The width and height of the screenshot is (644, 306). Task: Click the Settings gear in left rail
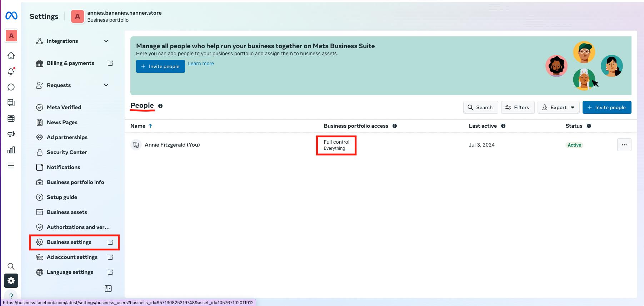click(11, 281)
